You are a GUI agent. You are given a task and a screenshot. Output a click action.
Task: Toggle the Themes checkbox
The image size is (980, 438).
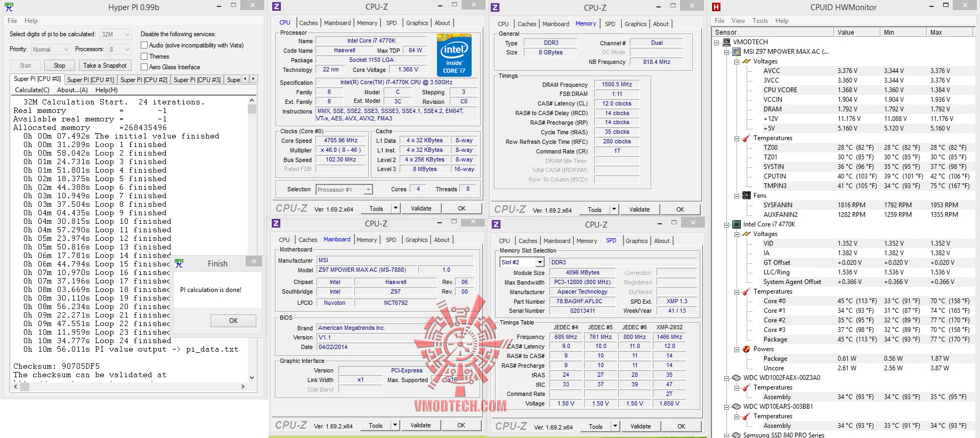point(144,56)
